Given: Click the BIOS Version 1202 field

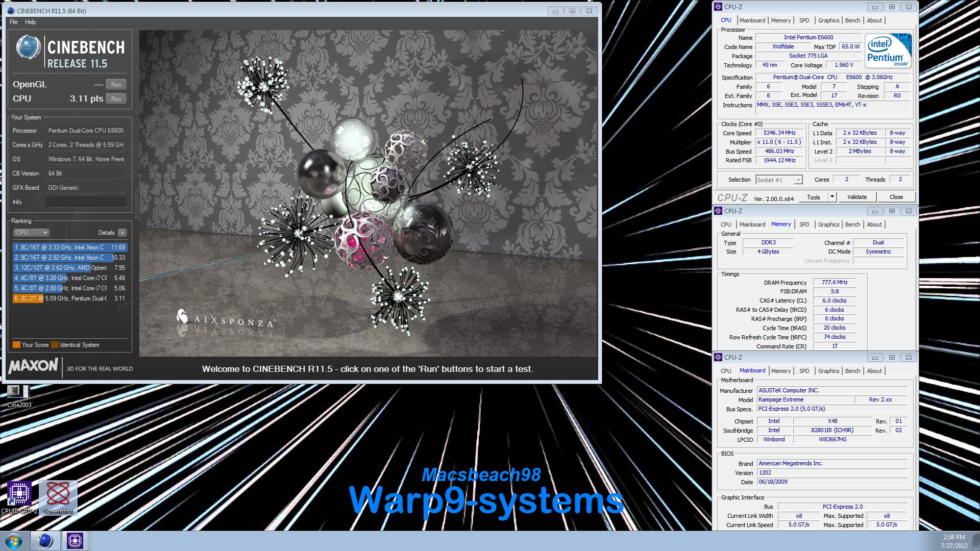Looking at the screenshot, I should coord(832,472).
